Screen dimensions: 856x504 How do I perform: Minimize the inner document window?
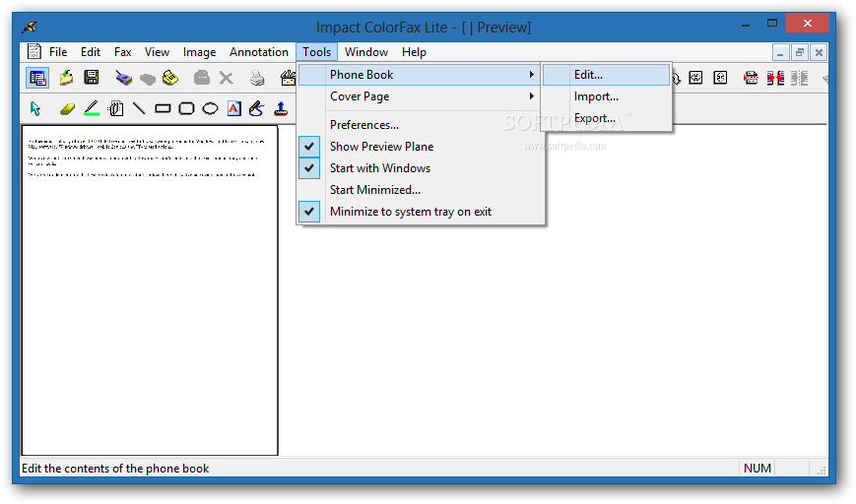(780, 52)
